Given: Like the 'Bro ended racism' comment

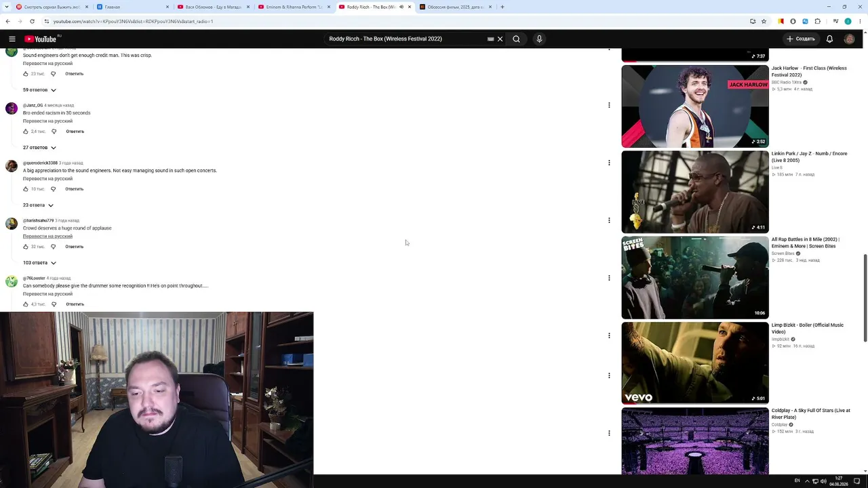Looking at the screenshot, I should 26,131.
